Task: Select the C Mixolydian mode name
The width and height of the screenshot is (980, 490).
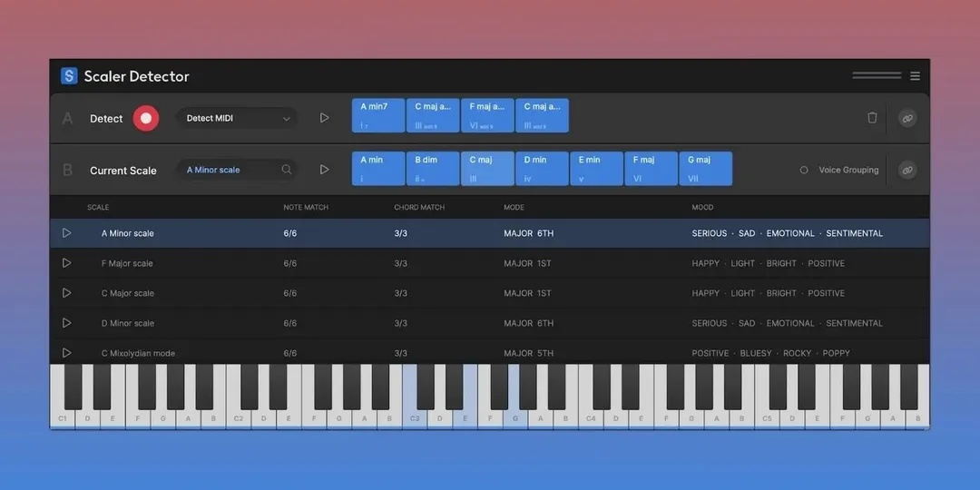Action: (x=138, y=353)
